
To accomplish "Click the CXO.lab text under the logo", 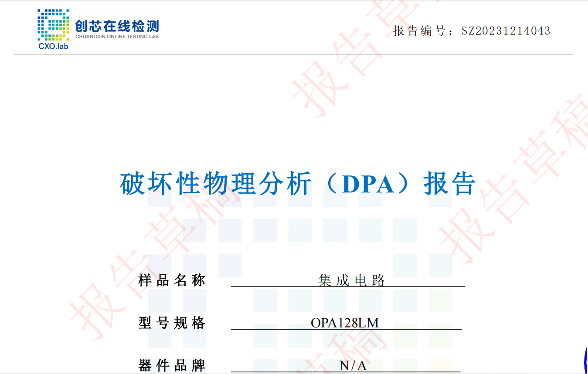I will [53, 46].
